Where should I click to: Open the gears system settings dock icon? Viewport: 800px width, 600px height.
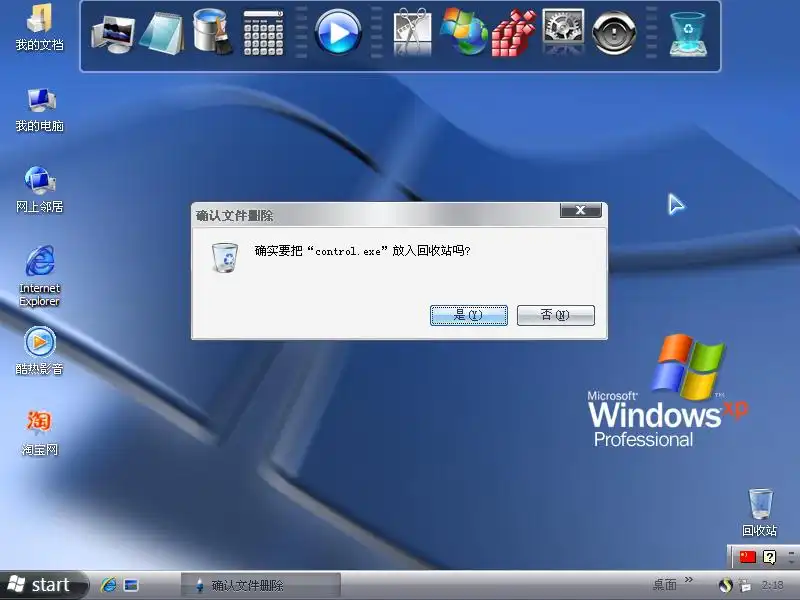[x=563, y=31]
